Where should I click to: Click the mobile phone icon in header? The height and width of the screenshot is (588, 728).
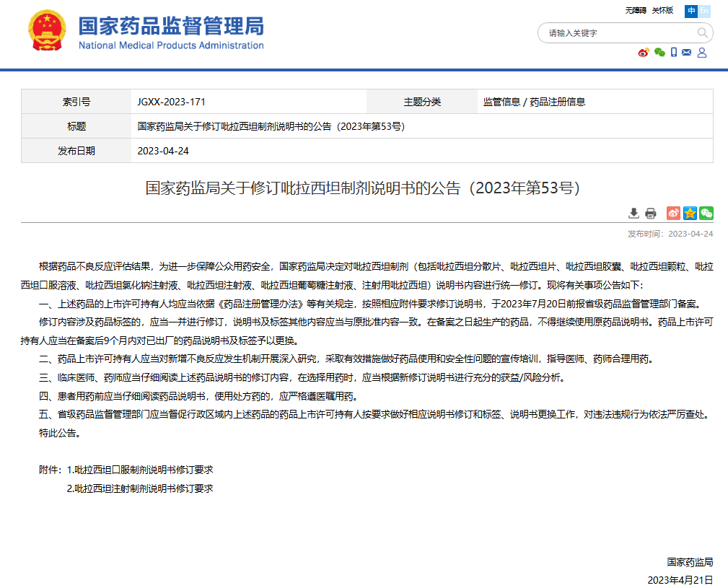point(674,53)
